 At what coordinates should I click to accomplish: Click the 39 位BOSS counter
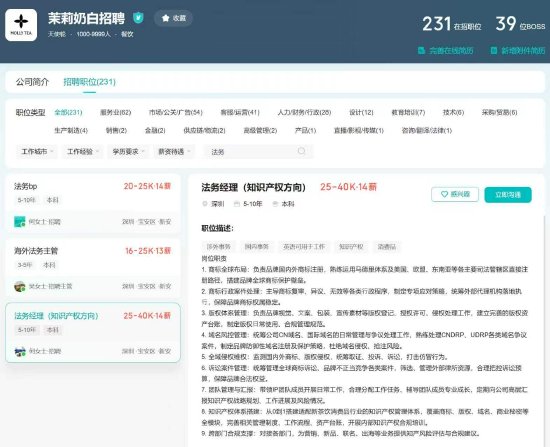pos(520,24)
